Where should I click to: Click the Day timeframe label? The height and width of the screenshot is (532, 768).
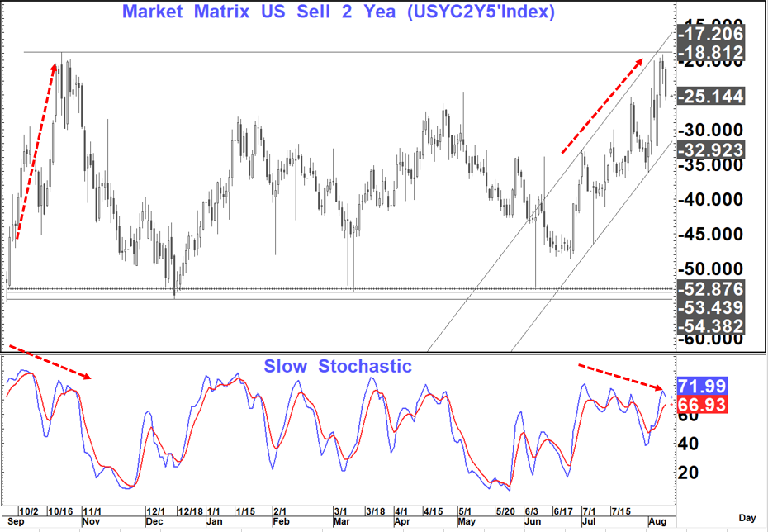[x=747, y=518]
